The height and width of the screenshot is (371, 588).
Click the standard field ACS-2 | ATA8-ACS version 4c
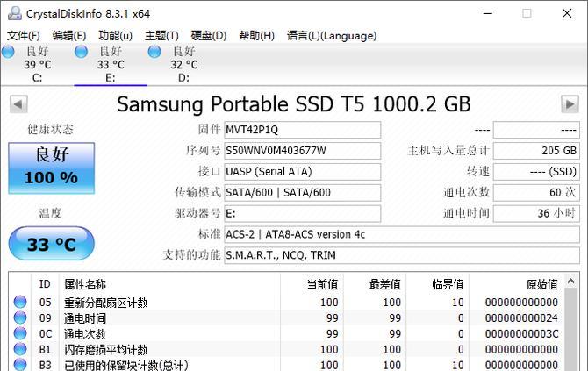[x=402, y=234]
